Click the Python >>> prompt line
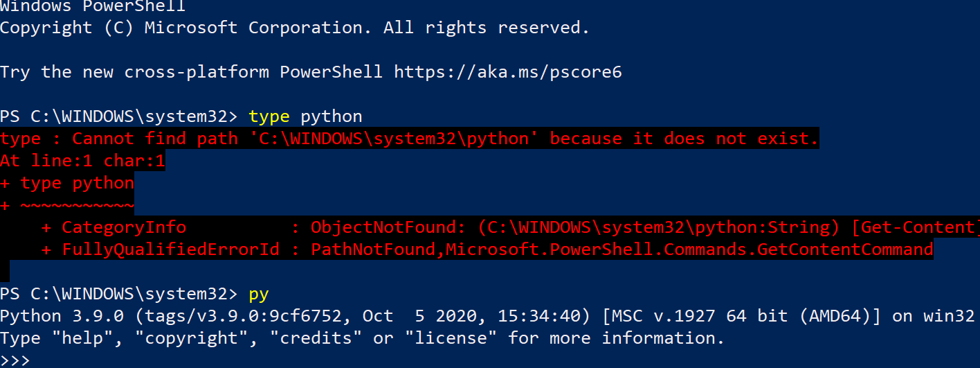The image size is (980, 368). click(15, 360)
